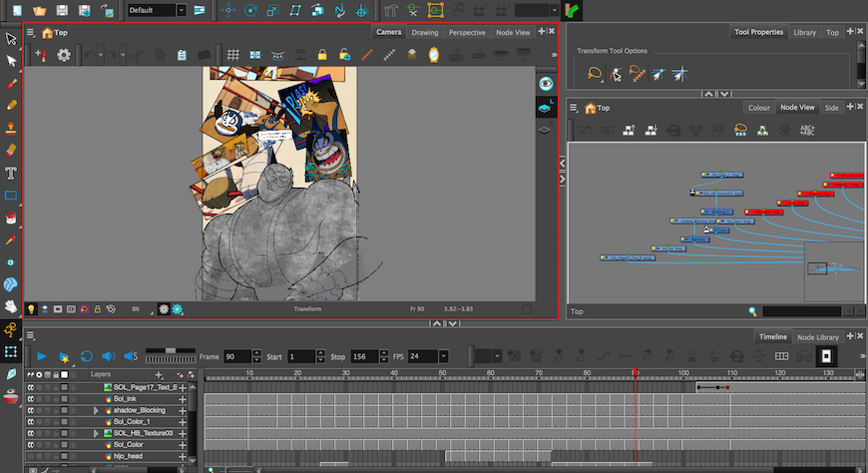Click the Open scene folder icon
868x473 pixels.
pyautogui.click(x=39, y=10)
